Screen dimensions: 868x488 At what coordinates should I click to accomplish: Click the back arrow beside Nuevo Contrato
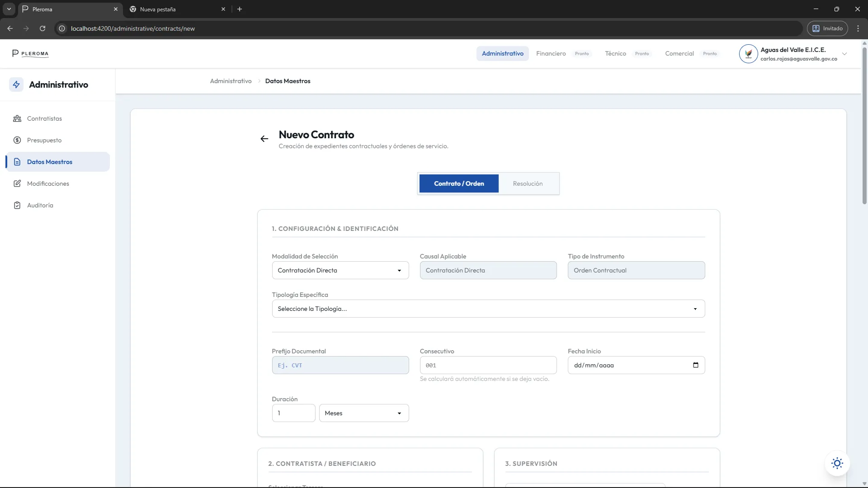click(x=264, y=139)
